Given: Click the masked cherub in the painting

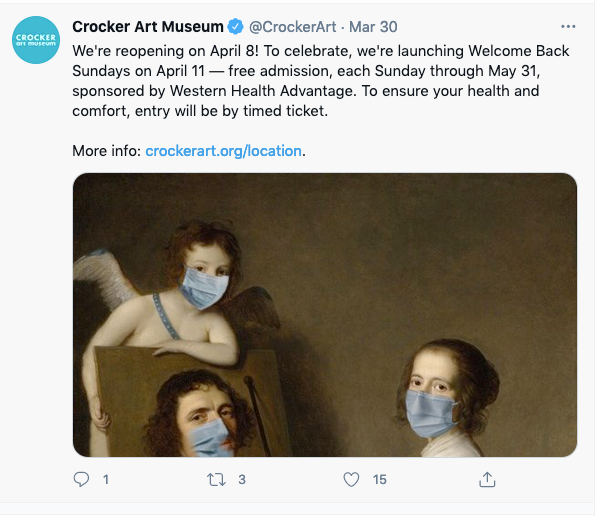Looking at the screenshot, I should tap(205, 285).
